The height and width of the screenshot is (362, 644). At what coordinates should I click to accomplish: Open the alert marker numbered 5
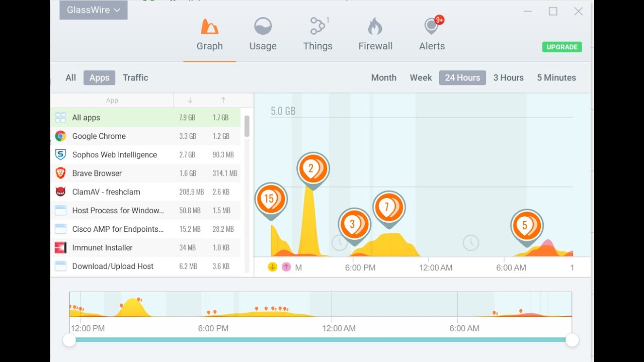[x=527, y=226]
